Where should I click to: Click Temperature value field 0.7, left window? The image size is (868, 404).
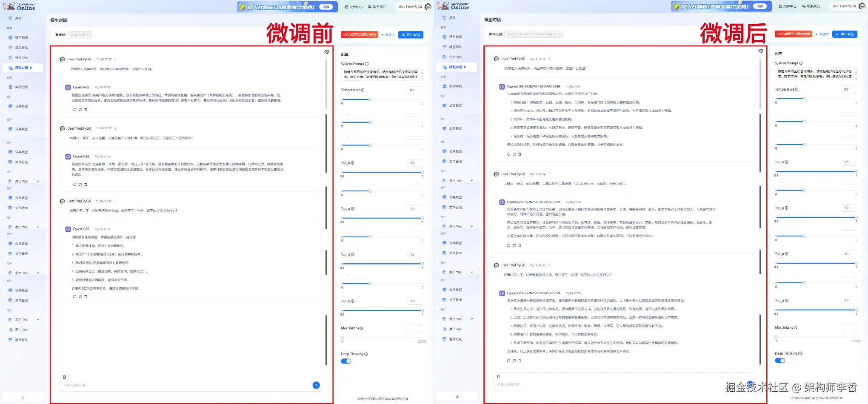[415, 90]
